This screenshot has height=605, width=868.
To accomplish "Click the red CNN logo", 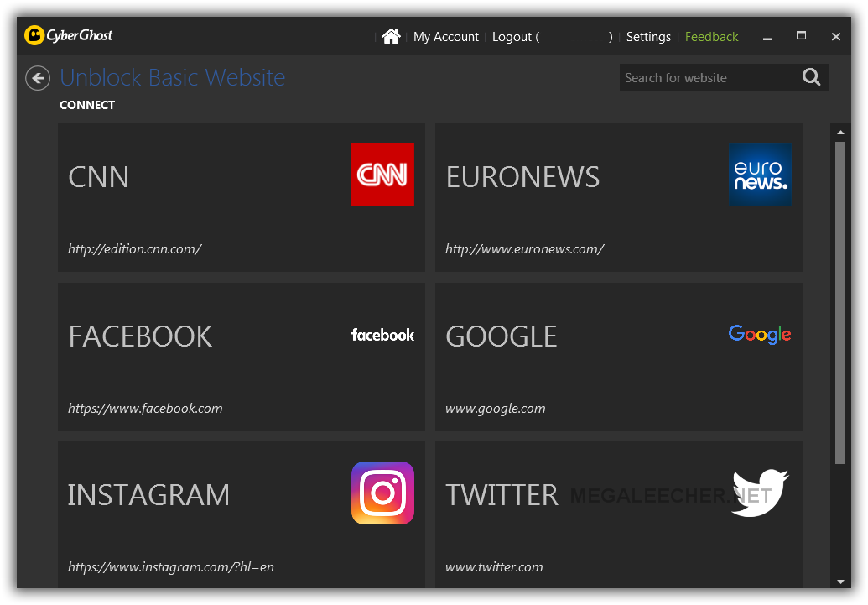I will [x=382, y=175].
